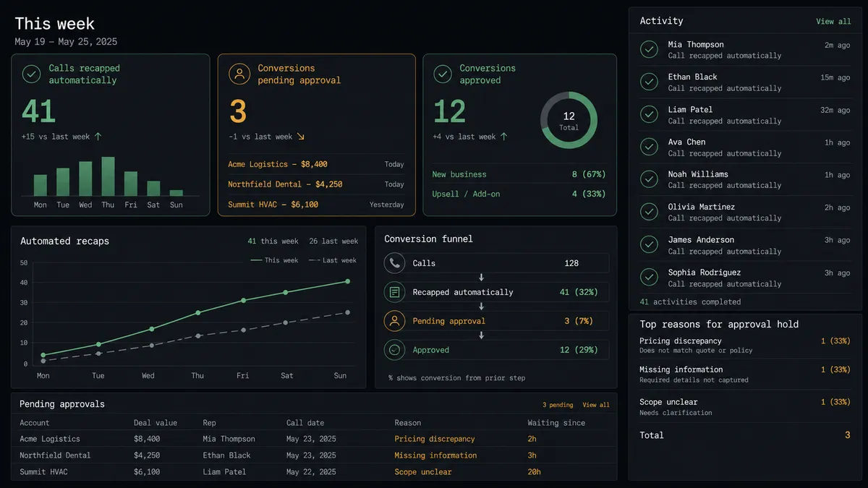Click Pricing discrepancy in Top reasons panel

click(x=681, y=341)
